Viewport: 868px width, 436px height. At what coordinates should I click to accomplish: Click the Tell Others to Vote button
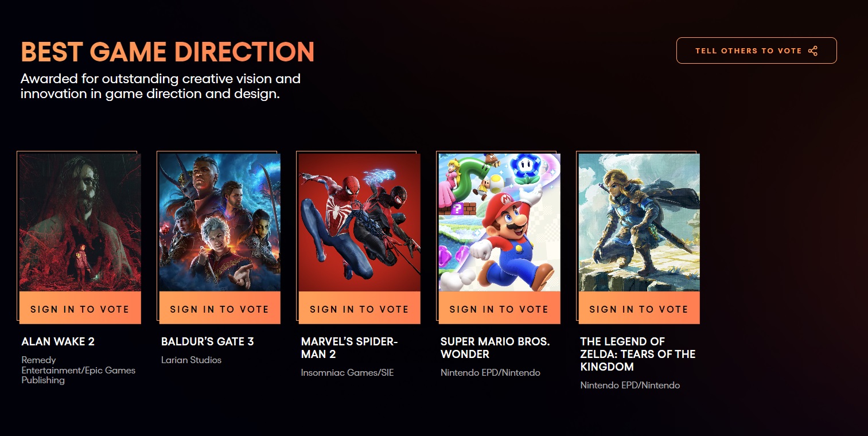(756, 50)
